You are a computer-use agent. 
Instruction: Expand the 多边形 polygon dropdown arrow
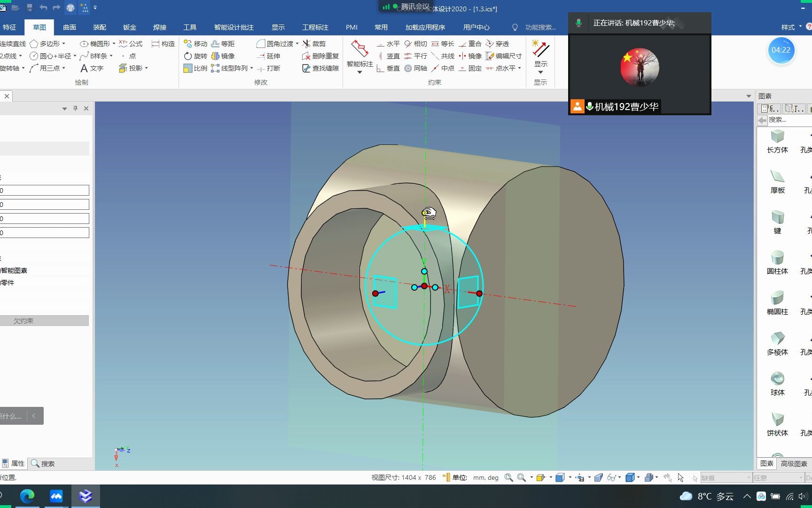coord(63,44)
